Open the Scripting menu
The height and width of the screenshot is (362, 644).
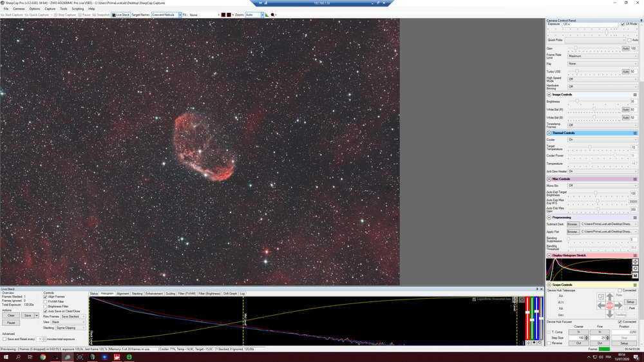pos(78,8)
